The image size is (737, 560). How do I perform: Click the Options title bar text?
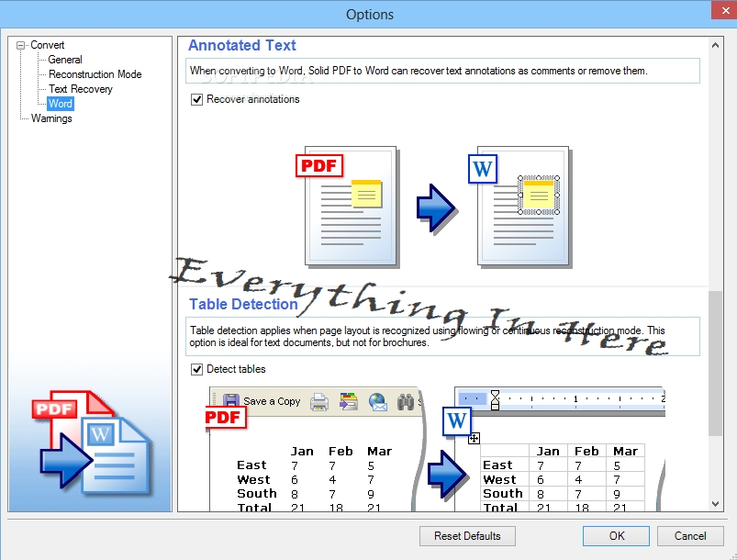tap(370, 15)
